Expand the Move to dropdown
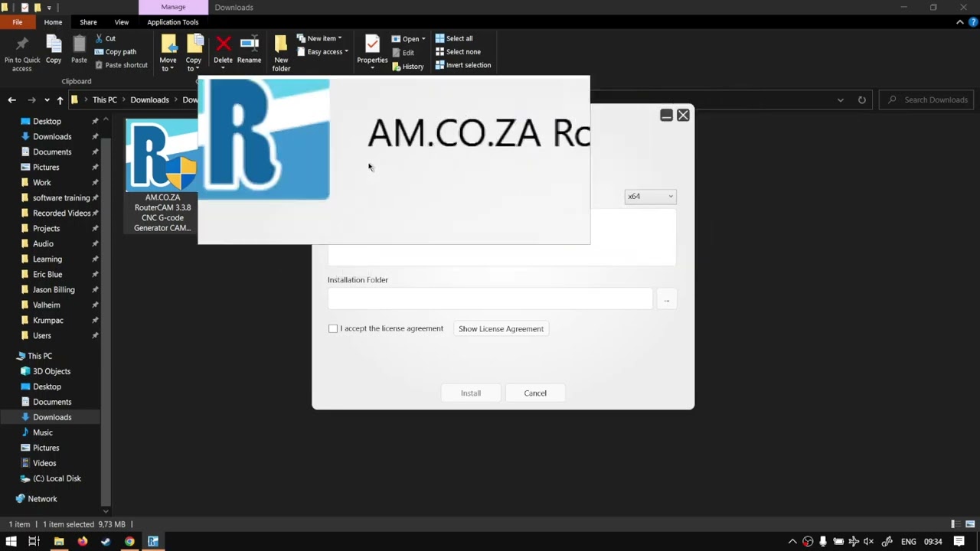Image resolution: width=980 pixels, height=551 pixels. [x=168, y=69]
